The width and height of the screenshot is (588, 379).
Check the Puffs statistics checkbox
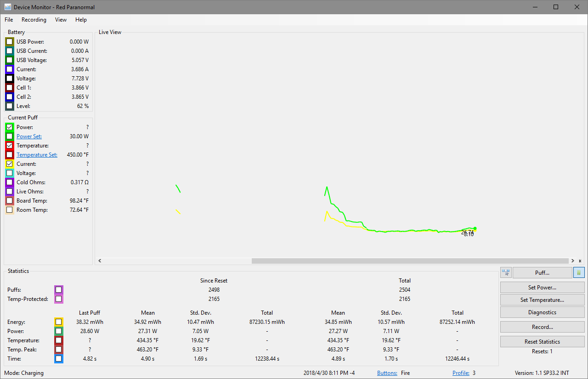(58, 290)
